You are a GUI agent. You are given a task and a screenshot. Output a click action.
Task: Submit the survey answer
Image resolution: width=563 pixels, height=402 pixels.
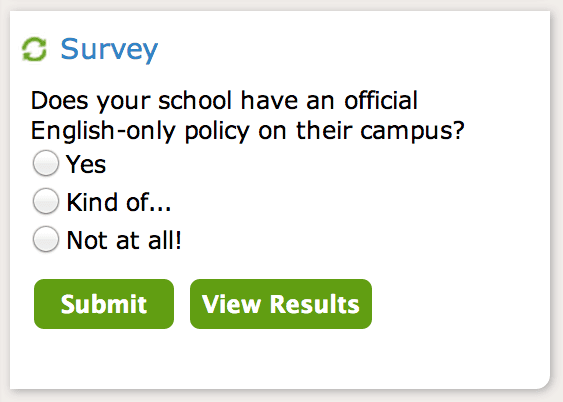point(104,304)
